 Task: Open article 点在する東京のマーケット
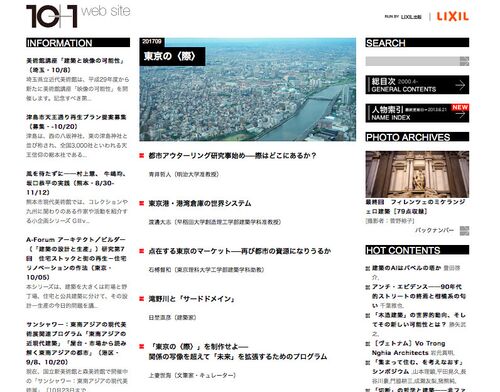click(x=240, y=251)
